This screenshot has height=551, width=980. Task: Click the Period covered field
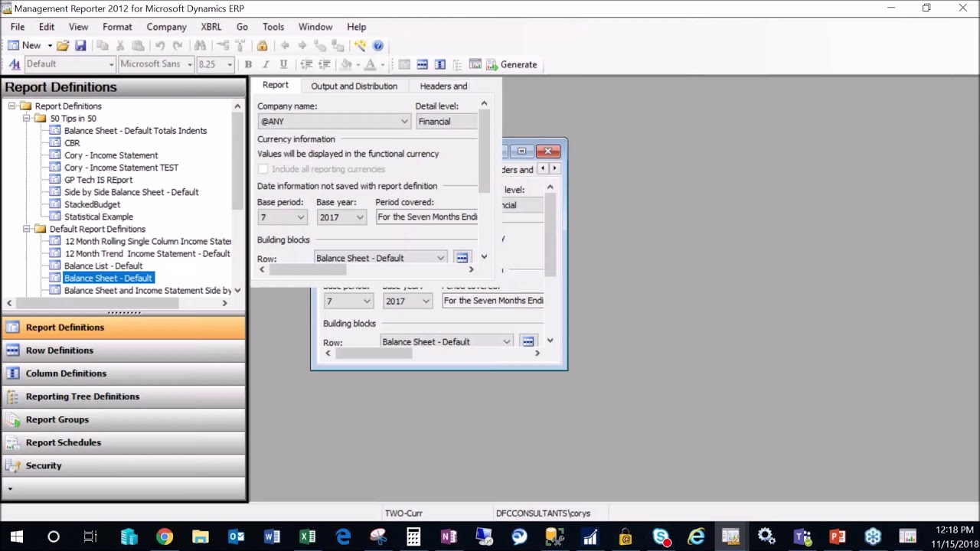tap(426, 217)
